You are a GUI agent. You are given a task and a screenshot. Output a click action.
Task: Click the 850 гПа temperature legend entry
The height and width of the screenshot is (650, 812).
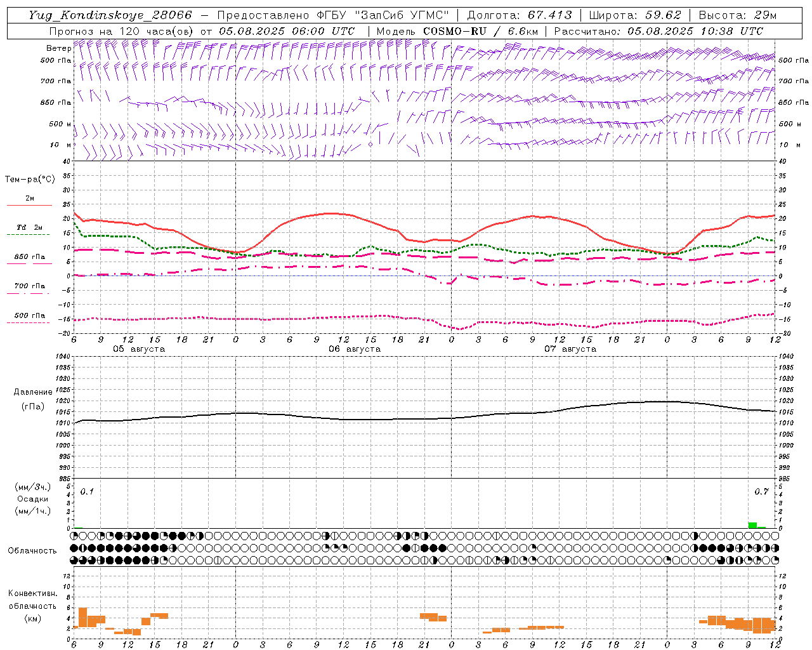[x=29, y=257]
